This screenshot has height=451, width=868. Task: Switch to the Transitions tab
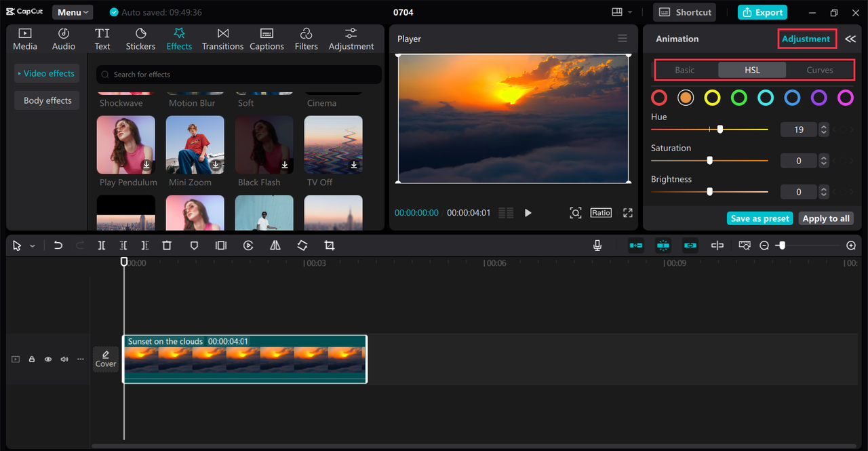click(x=222, y=39)
